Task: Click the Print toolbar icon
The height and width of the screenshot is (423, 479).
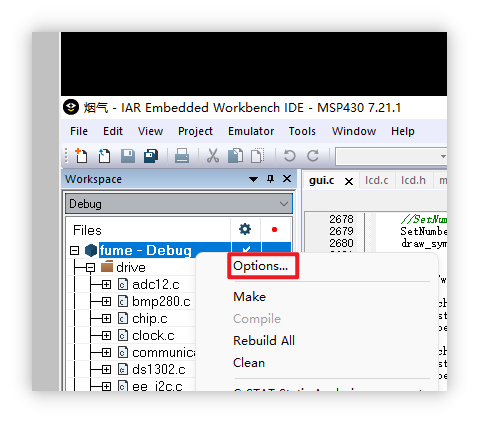Action: 182,156
